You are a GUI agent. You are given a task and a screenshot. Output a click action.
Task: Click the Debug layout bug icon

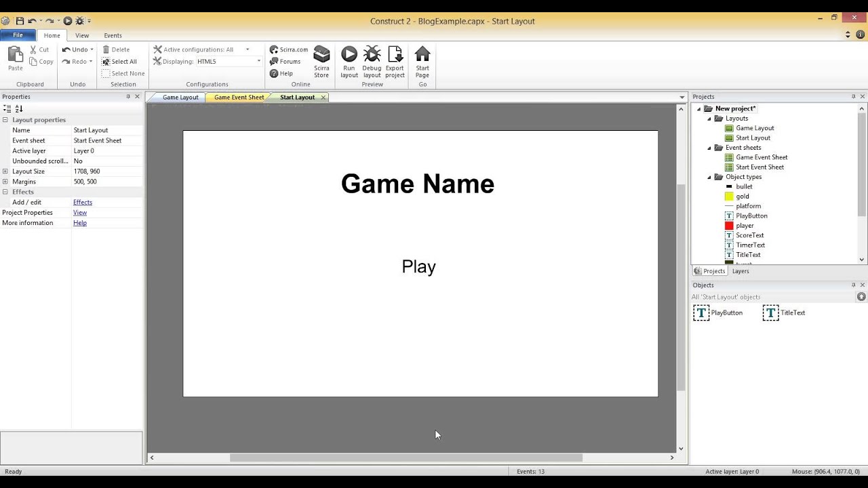coord(372,62)
